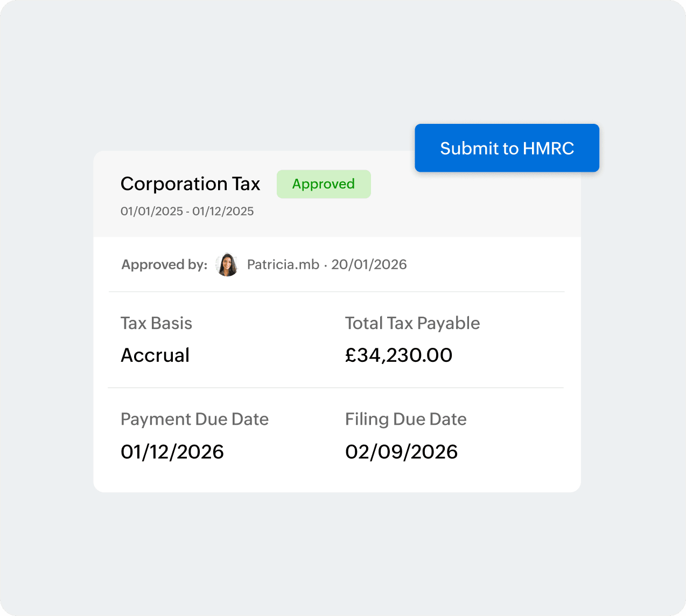The image size is (686, 616).
Task: Click the filing due date 02/09/2026
Action: (x=401, y=452)
